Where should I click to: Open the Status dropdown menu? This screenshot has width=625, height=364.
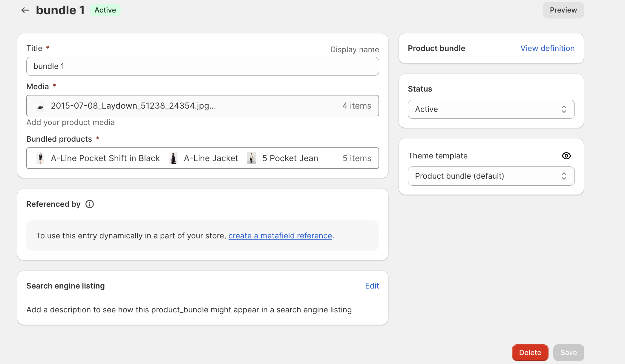click(491, 109)
